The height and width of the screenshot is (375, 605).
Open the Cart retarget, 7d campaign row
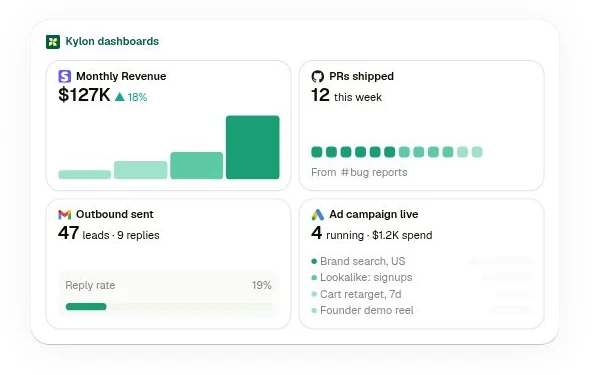[422, 294]
